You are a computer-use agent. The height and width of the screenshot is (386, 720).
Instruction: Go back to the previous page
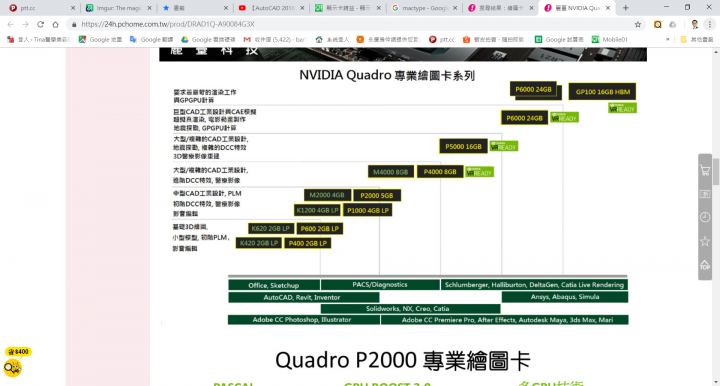pyautogui.click(x=11, y=24)
